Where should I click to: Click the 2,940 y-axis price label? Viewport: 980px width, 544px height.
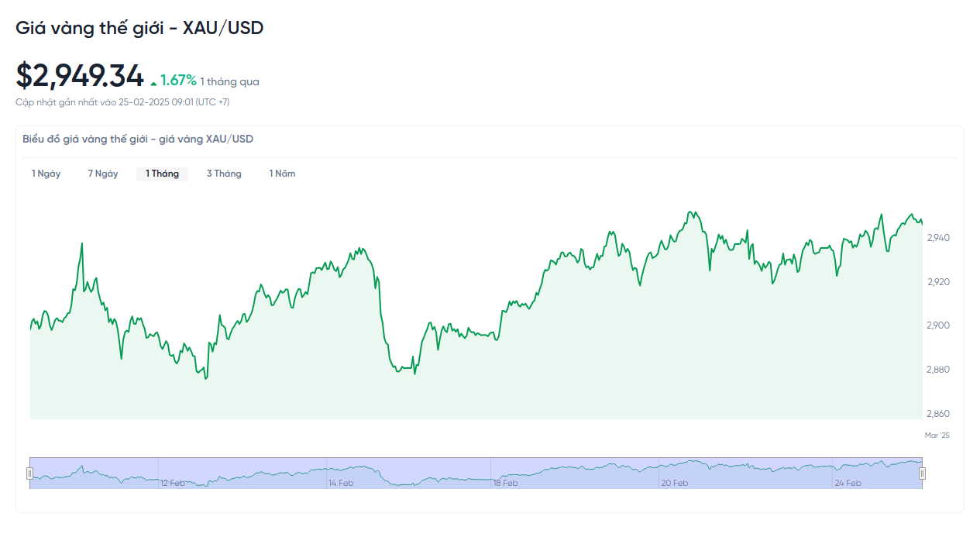coord(937,238)
